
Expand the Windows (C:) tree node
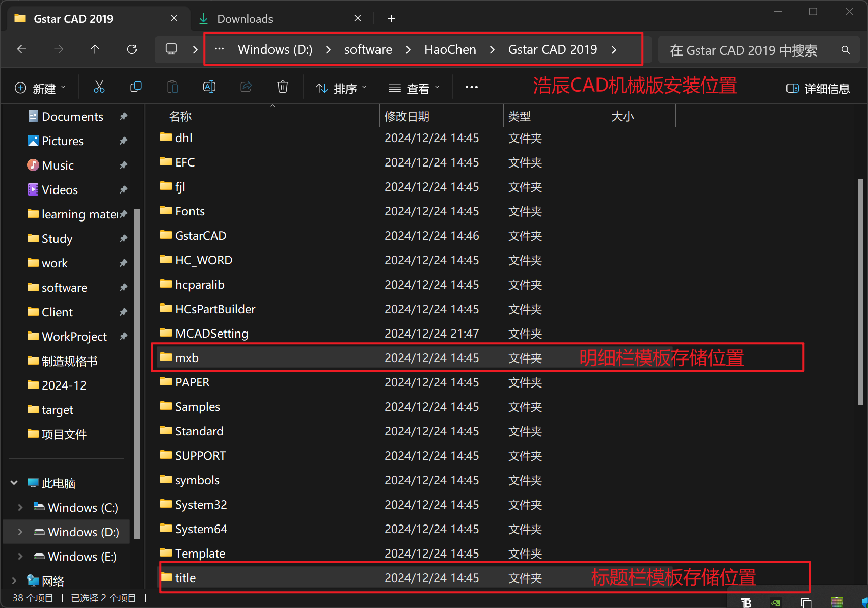coord(20,507)
